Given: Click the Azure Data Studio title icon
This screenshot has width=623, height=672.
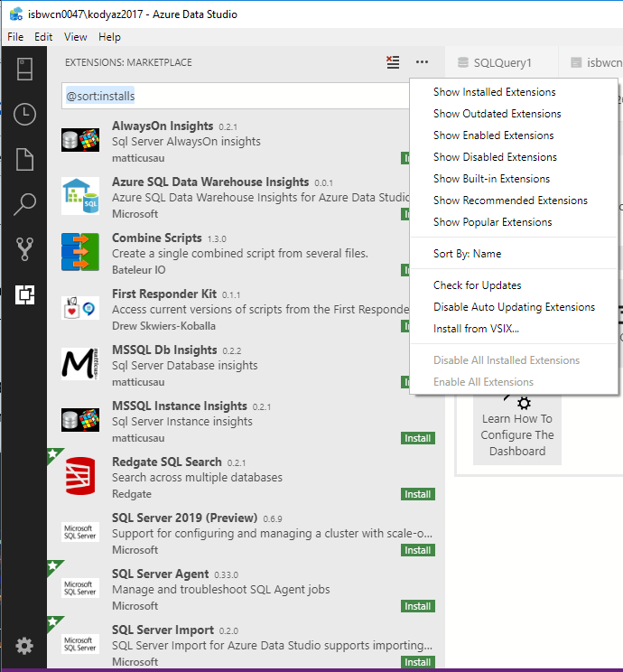Looking at the screenshot, I should (x=16, y=14).
